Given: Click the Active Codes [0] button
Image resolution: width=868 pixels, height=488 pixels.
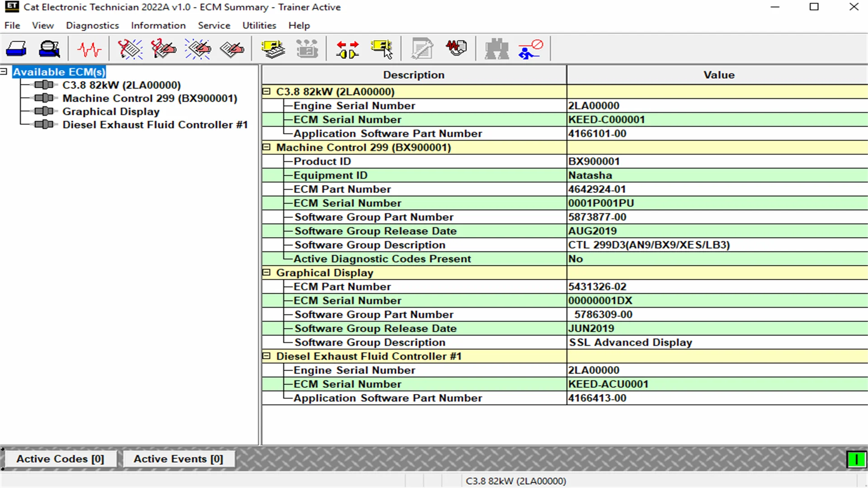Looking at the screenshot, I should click(61, 459).
